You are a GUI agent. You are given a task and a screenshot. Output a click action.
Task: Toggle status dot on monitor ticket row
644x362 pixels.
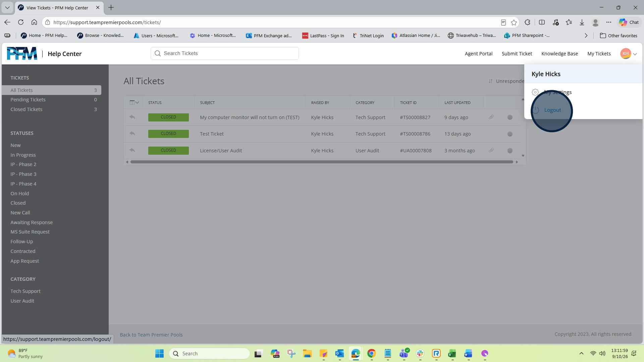point(510,117)
